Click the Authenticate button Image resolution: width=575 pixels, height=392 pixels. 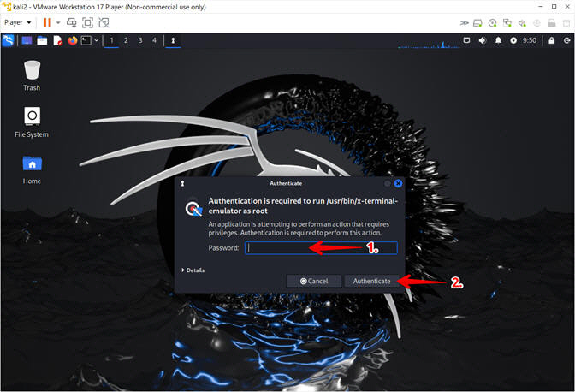[x=372, y=282]
